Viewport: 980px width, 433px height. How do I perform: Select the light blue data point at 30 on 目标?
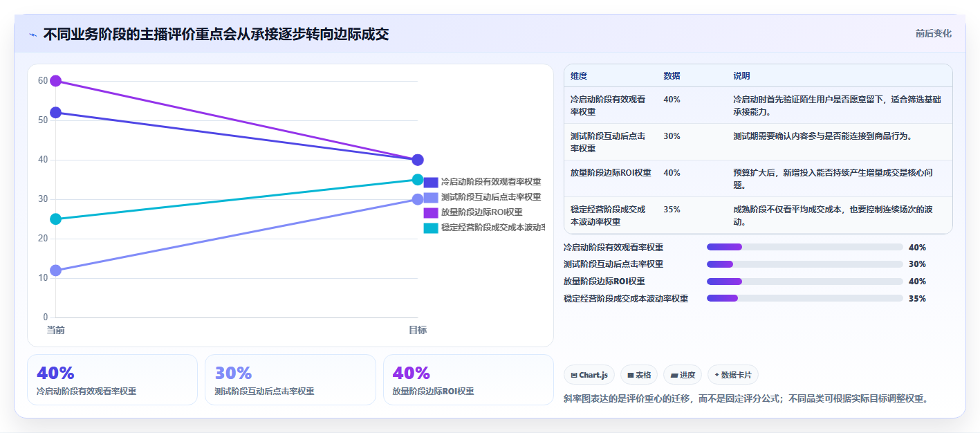click(x=418, y=199)
